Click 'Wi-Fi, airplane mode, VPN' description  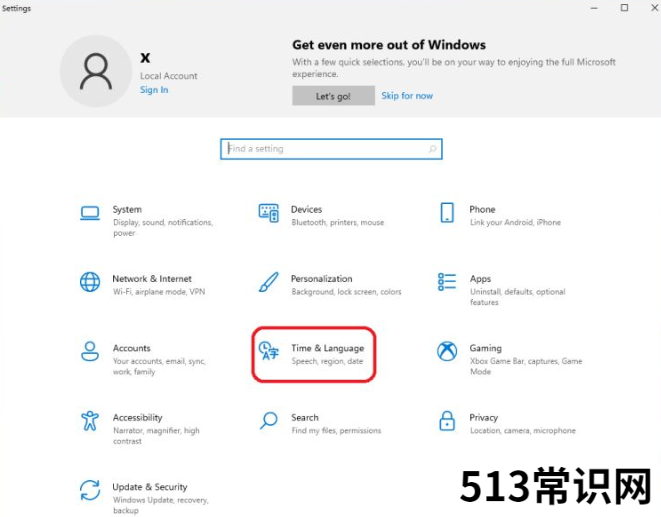159,291
